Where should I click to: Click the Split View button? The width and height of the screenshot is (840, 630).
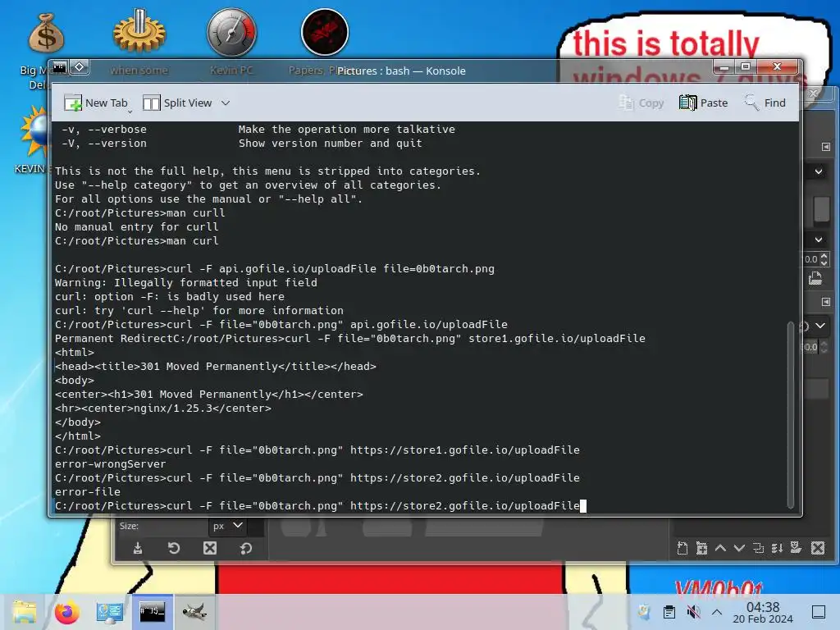(177, 103)
